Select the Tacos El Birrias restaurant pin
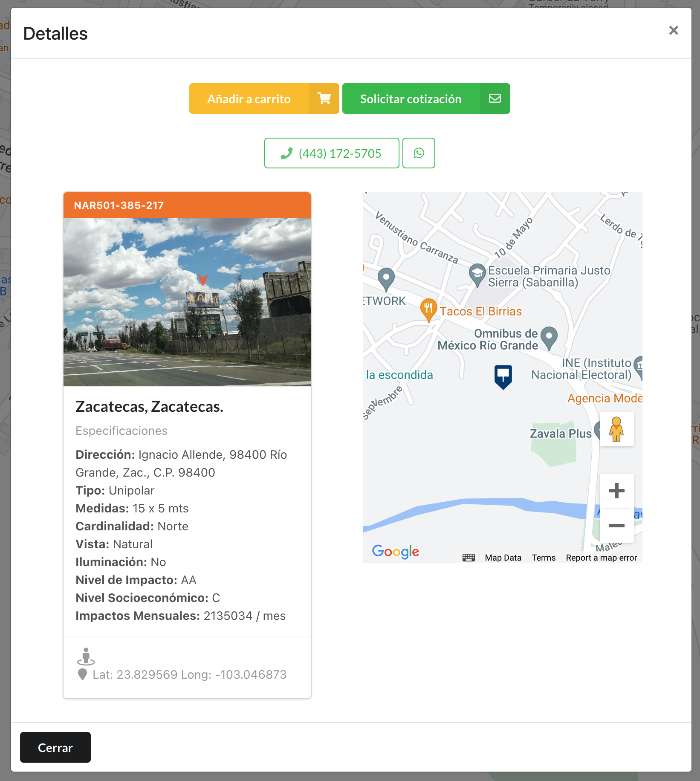This screenshot has width=700, height=781. (x=428, y=310)
